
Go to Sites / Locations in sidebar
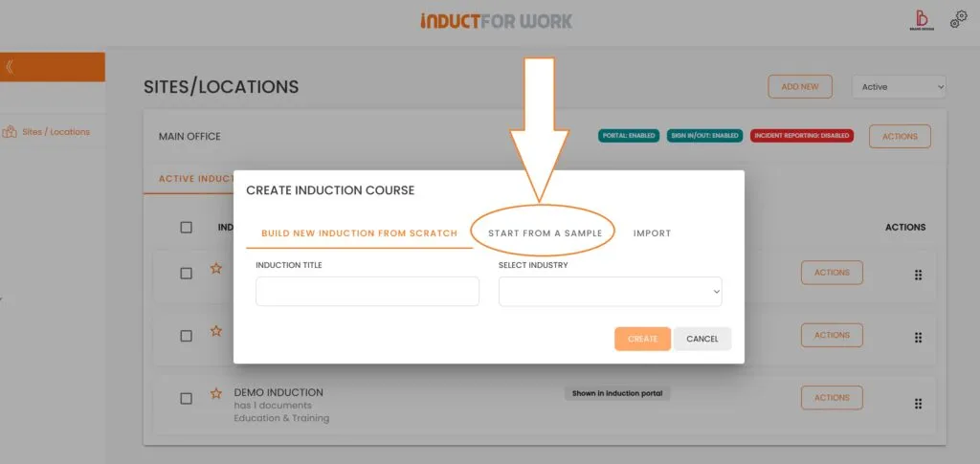(56, 132)
